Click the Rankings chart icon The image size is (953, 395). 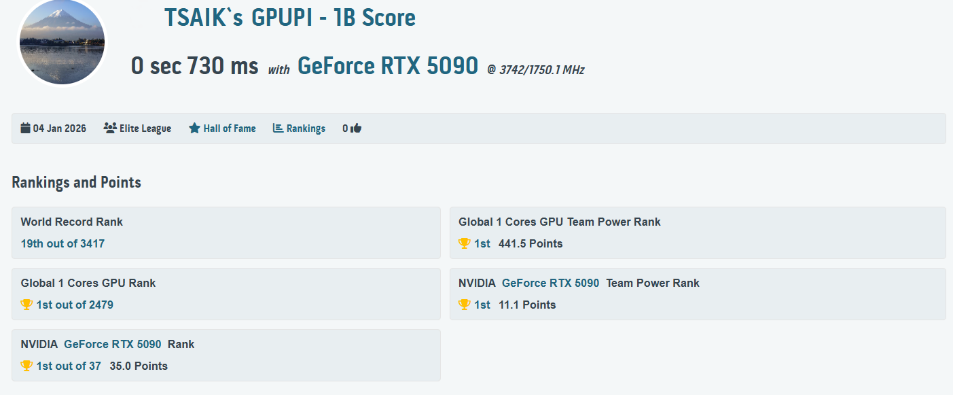click(x=278, y=128)
